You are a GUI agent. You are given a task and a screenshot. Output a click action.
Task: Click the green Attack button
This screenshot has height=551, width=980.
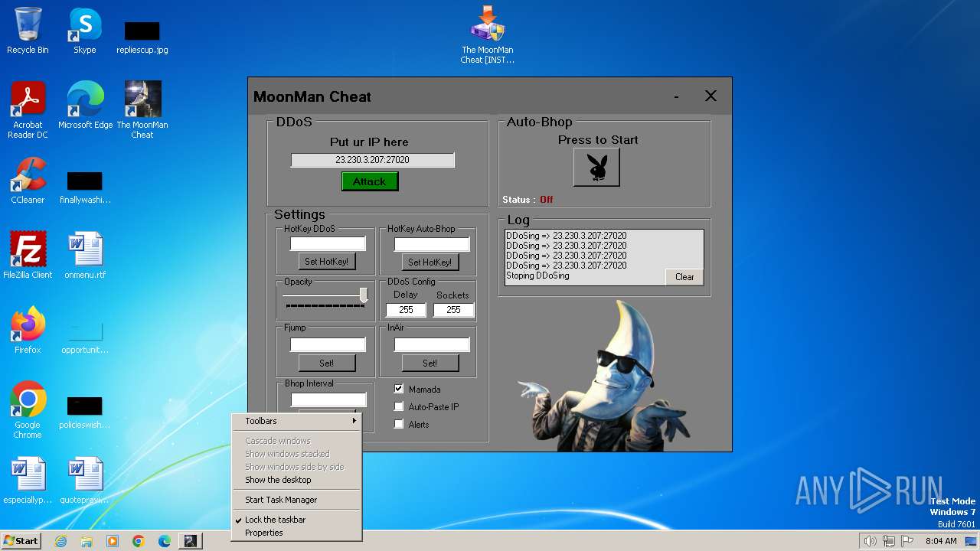tap(370, 181)
